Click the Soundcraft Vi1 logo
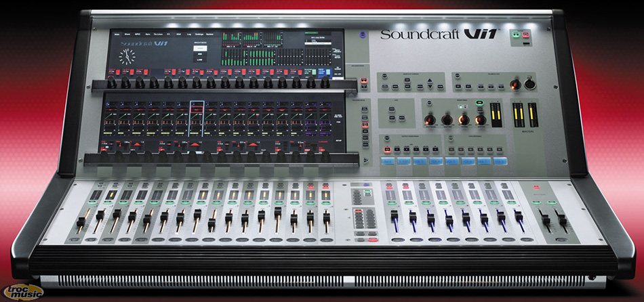The image size is (644, 302). point(439,34)
